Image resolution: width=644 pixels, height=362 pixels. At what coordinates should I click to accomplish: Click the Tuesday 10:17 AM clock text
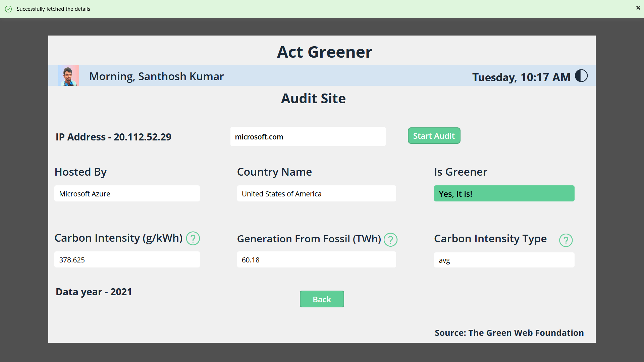click(521, 77)
